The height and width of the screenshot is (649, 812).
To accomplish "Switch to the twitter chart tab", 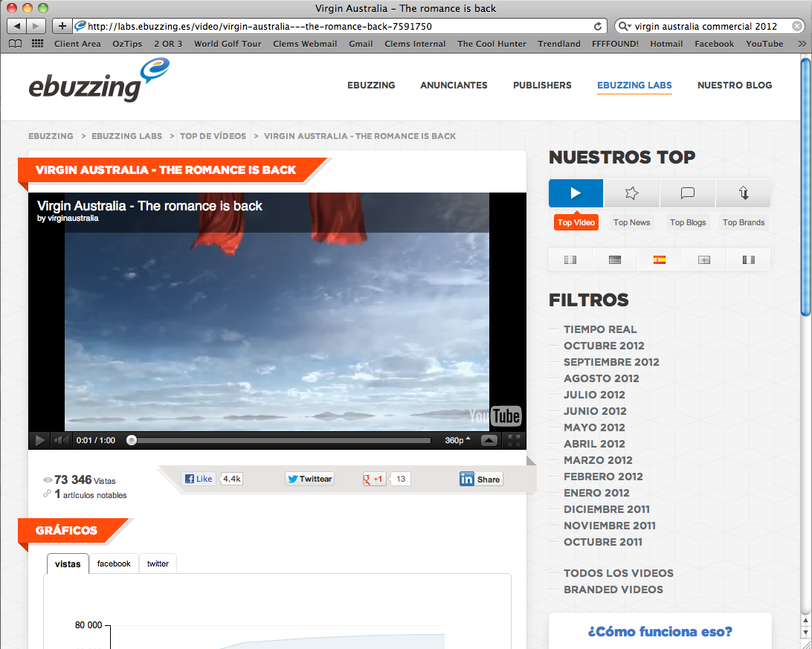I will [x=158, y=564].
